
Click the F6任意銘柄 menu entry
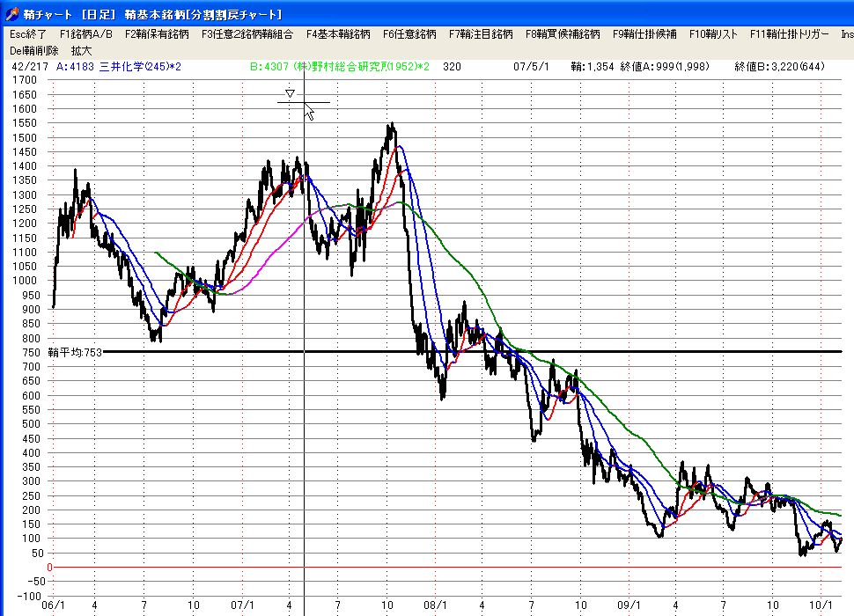coord(409,34)
